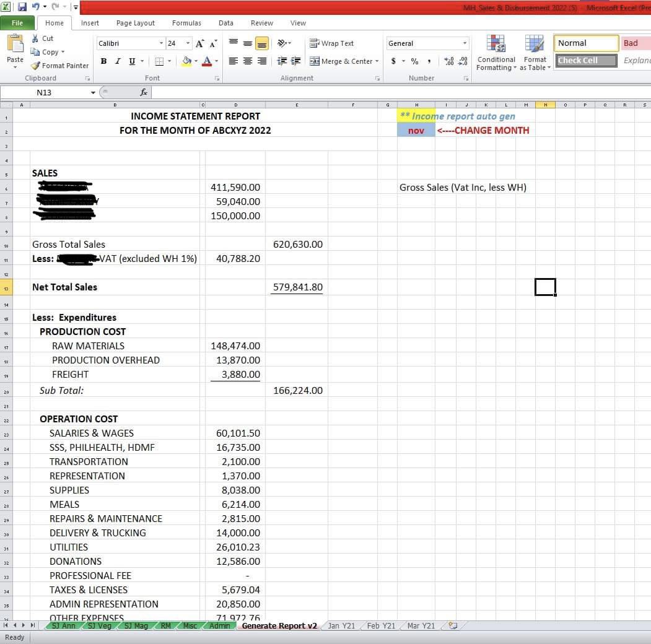
Task: Expand Merge & Center dropdown arrow
Action: (377, 61)
